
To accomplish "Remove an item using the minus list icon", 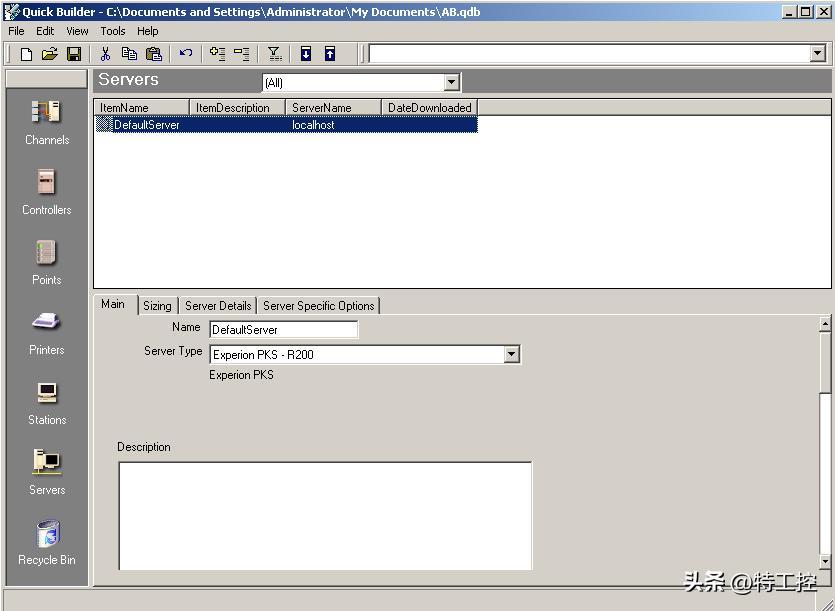I will (241, 54).
